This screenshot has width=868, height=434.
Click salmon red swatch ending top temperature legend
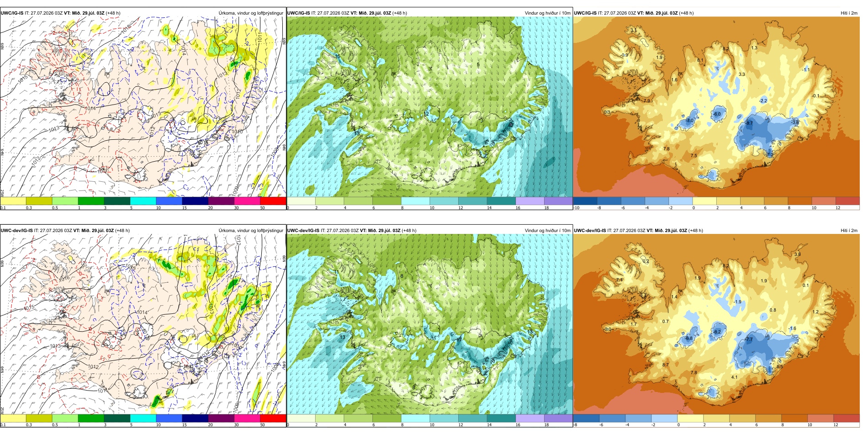click(x=847, y=201)
